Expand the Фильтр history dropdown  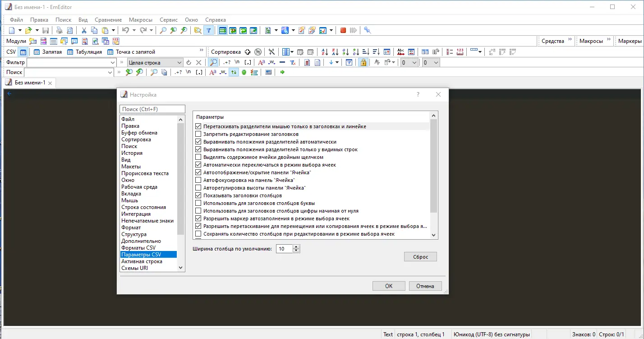[112, 62]
